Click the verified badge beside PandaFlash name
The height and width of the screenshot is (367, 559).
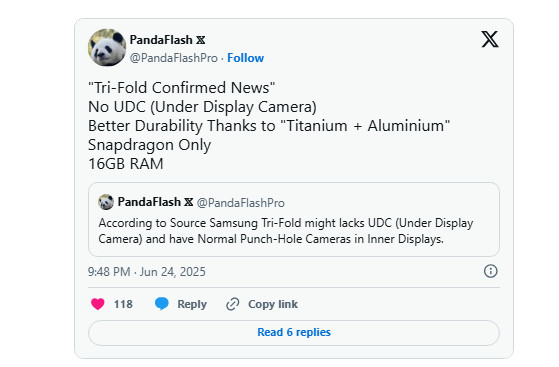tap(201, 40)
